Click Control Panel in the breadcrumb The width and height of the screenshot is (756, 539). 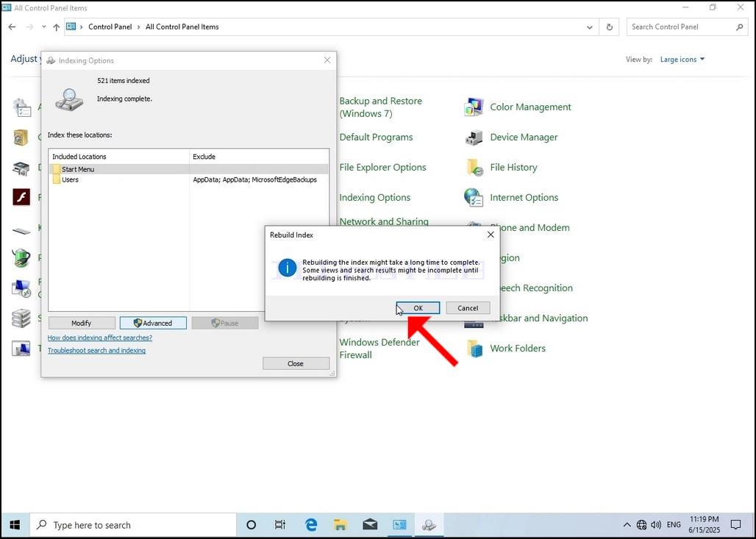point(110,27)
